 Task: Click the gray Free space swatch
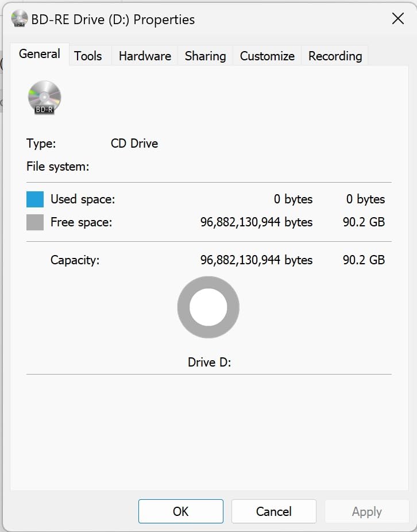(x=35, y=222)
